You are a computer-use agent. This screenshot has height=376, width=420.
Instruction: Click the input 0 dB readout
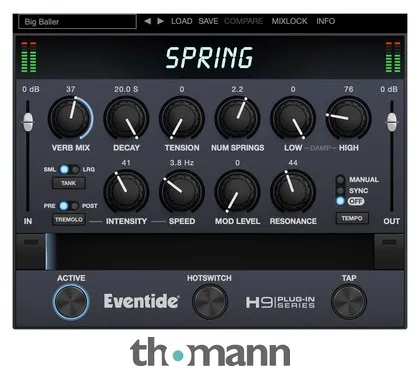31,89
